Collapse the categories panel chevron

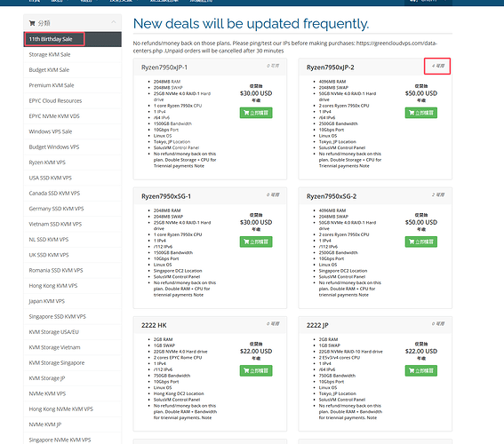click(114, 22)
